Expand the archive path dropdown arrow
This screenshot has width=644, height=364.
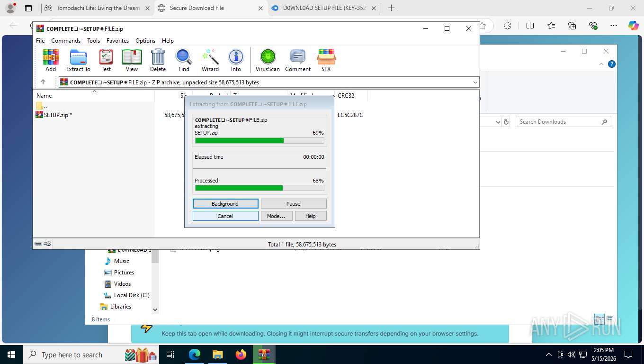[475, 82]
